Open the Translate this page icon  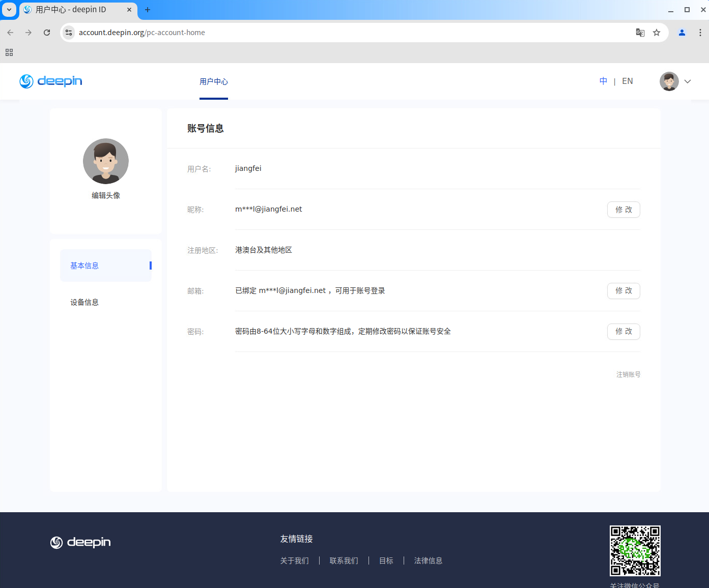point(640,33)
